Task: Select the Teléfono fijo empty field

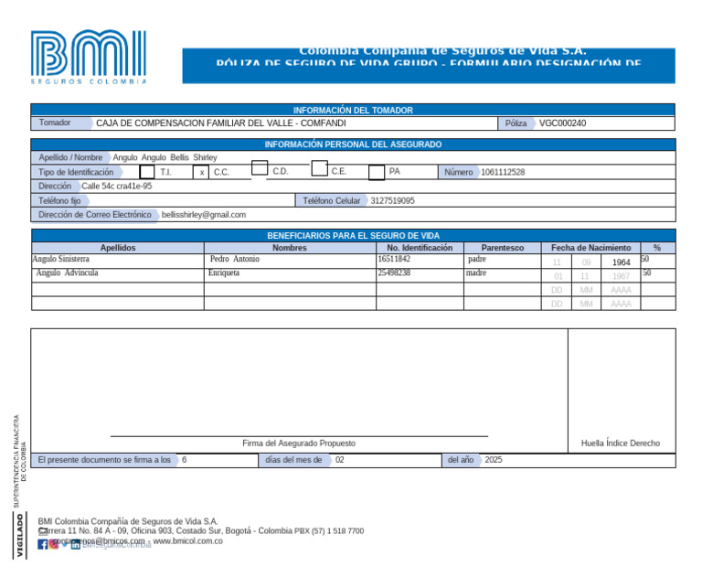Action: pyautogui.click(x=192, y=200)
